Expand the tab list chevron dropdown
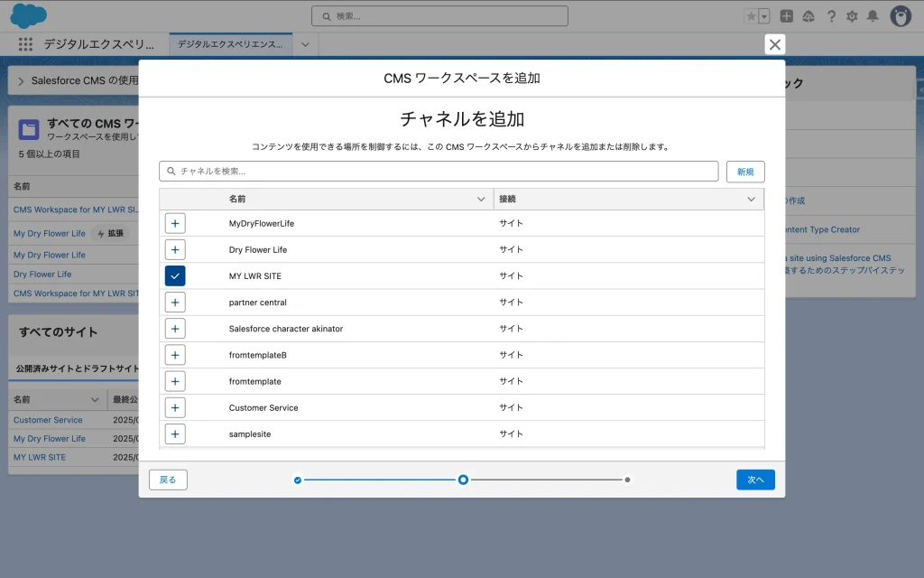The height and width of the screenshot is (578, 924). 305,44
